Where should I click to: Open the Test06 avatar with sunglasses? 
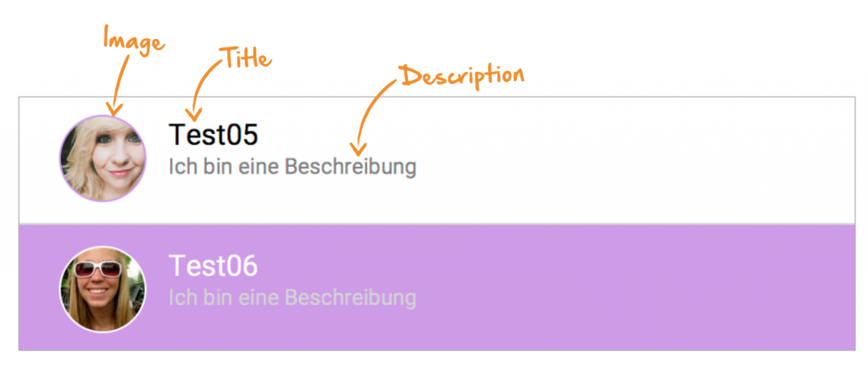[x=102, y=289]
